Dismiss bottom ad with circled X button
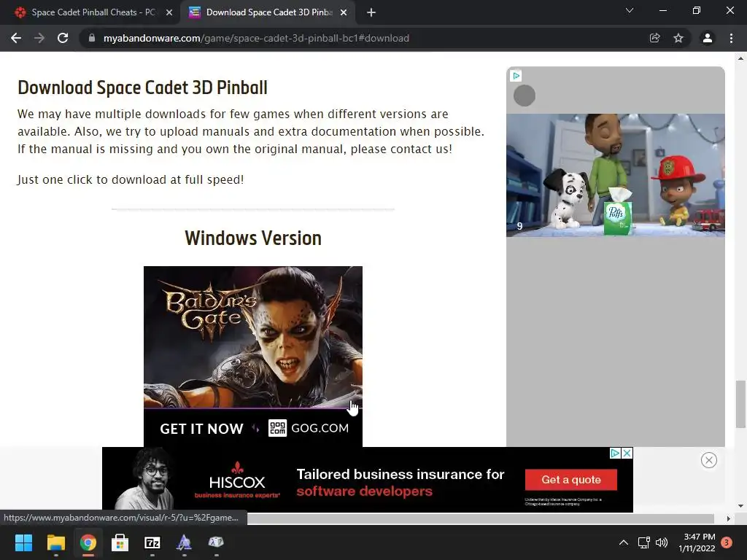747x560 pixels. tap(709, 460)
